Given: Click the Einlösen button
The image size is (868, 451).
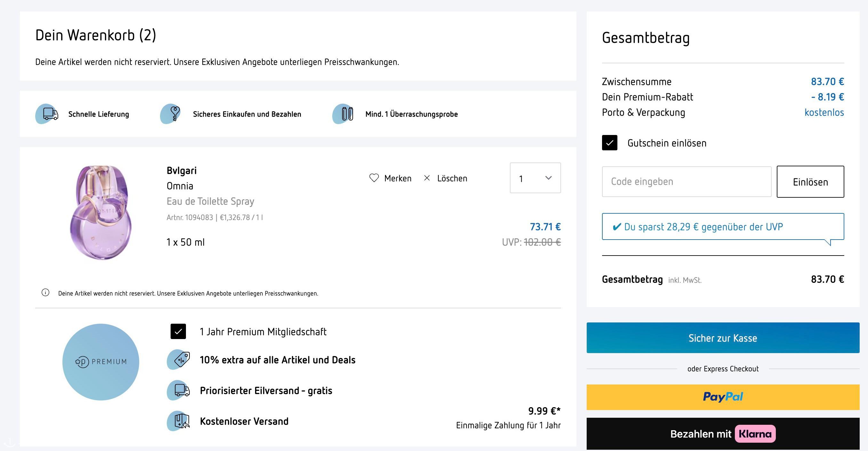Looking at the screenshot, I should click(x=810, y=182).
